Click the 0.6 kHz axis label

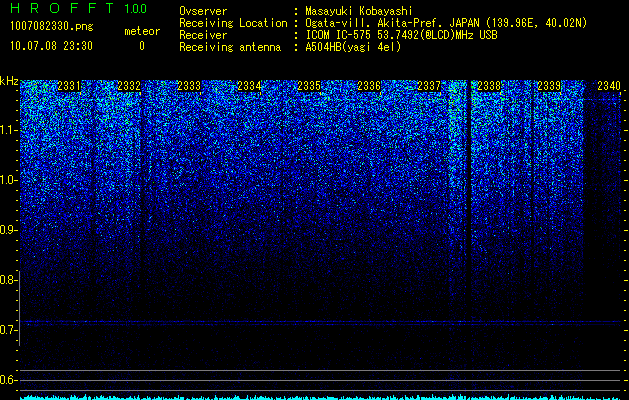[9, 380]
